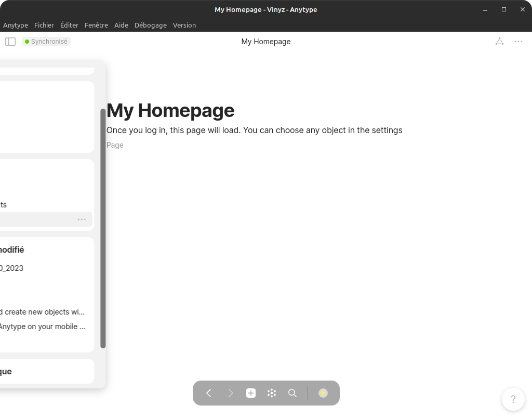The width and height of the screenshot is (532, 418).
Task: Open search with the magnifier icon
Action: (x=292, y=393)
